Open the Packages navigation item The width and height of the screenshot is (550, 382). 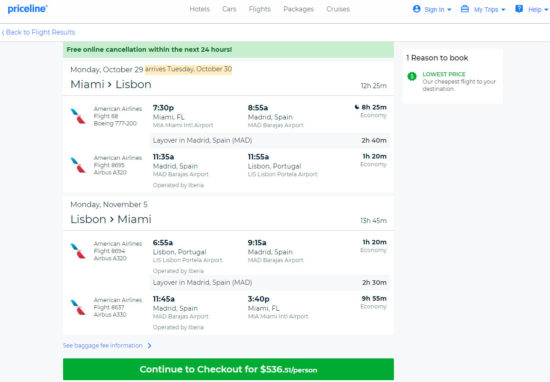299,9
